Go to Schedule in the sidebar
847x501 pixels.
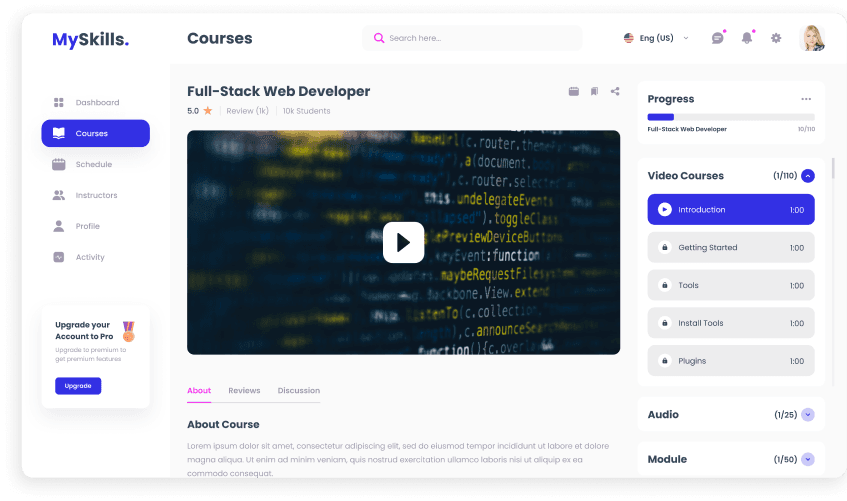[96, 164]
